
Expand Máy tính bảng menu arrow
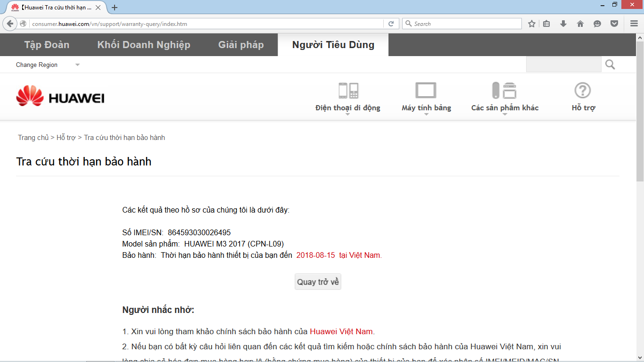point(426,115)
